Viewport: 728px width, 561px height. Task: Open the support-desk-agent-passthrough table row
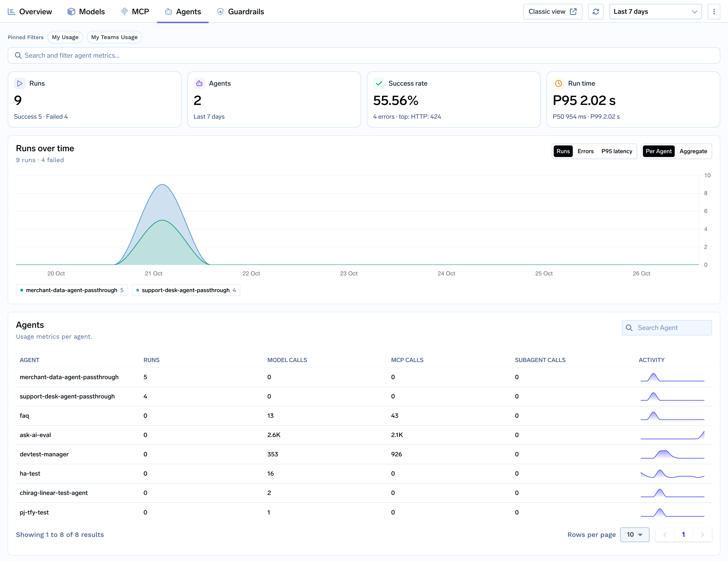364,397
